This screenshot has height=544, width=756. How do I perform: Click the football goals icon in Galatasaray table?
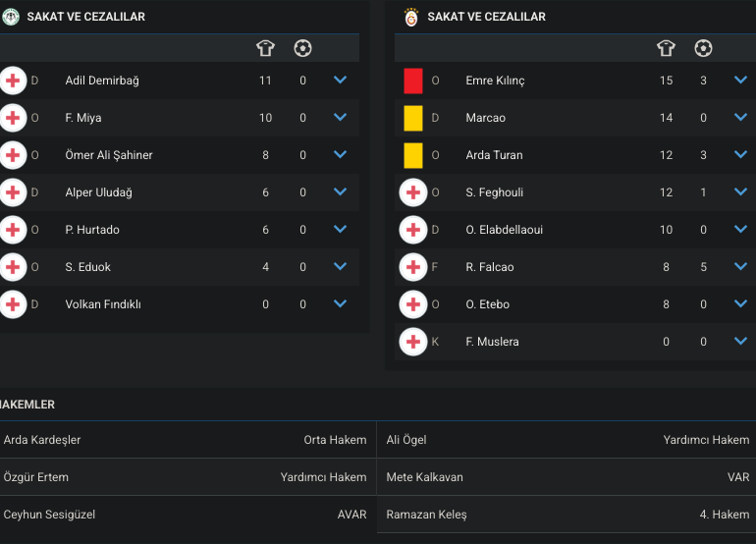(703, 48)
